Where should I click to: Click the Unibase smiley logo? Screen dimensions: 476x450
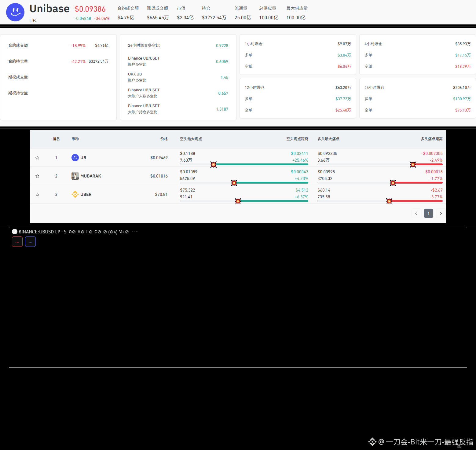coord(15,12)
